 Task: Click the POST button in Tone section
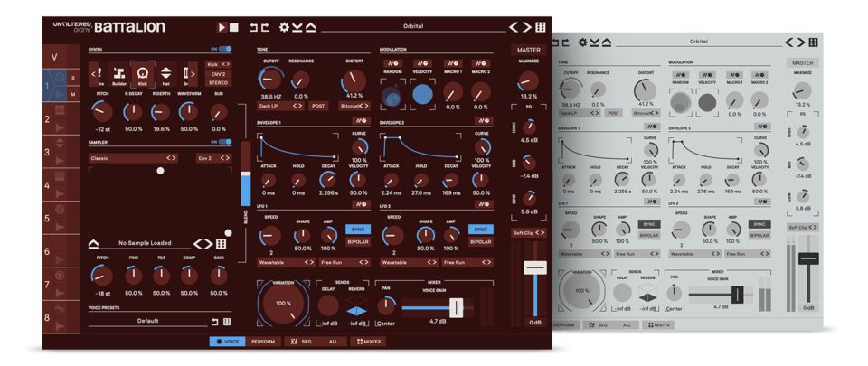click(x=318, y=105)
